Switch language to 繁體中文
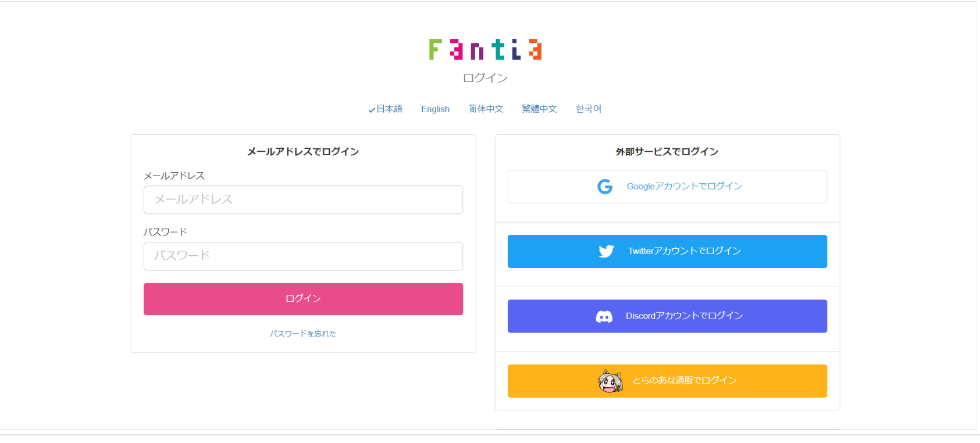This screenshot has width=980, height=443. tap(539, 109)
